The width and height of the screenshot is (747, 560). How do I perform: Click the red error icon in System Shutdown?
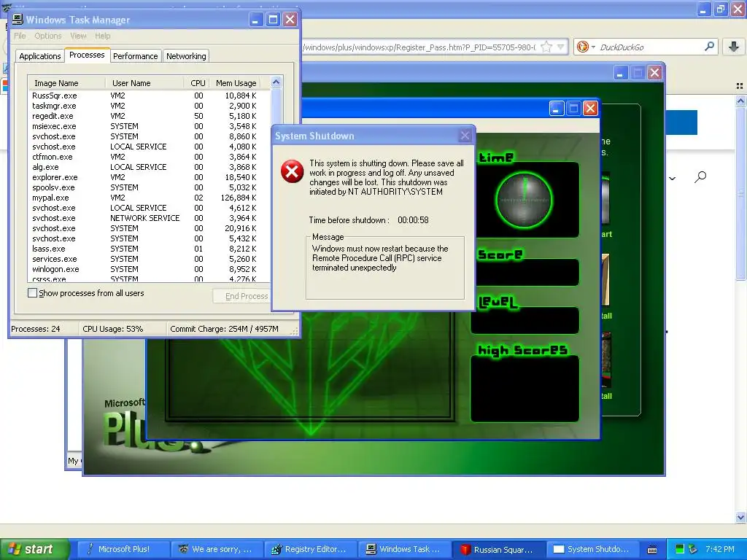click(x=292, y=171)
